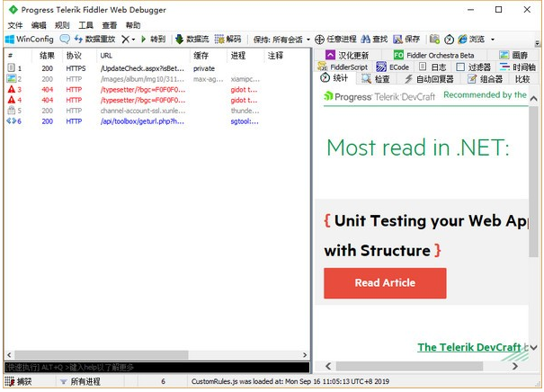544x392 pixels.
Task: Open WinConfig from the toolbar
Action: 29,39
